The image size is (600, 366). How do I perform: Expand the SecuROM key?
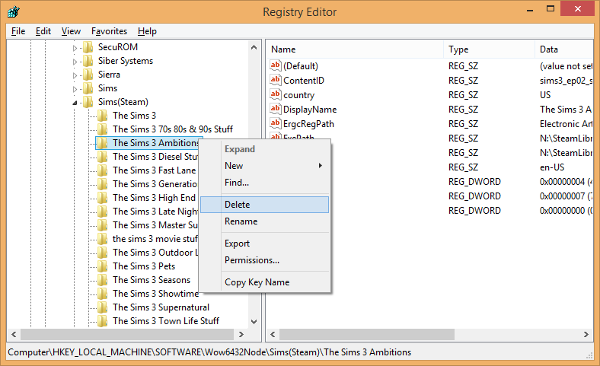coord(75,48)
